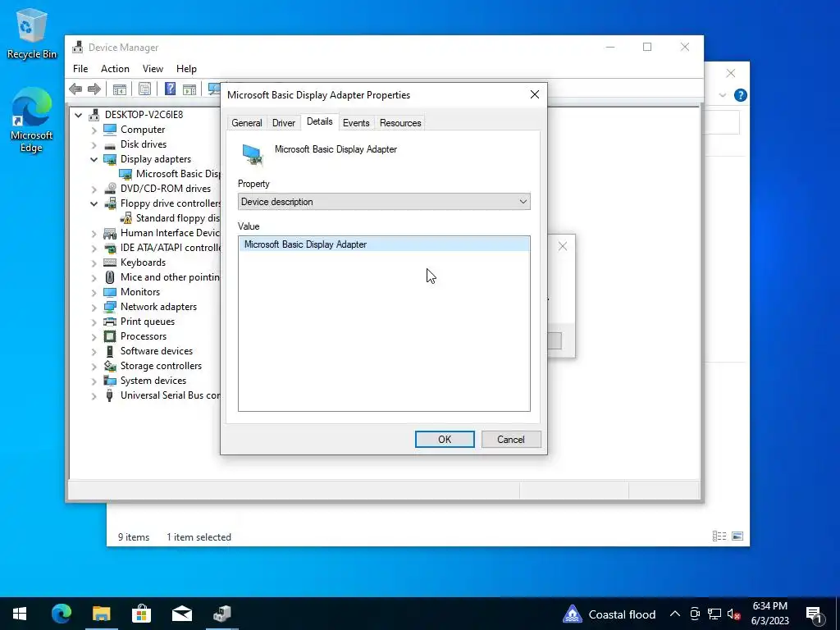
Task: Switch to large icons view in Explorer status bar
Action: (x=737, y=536)
